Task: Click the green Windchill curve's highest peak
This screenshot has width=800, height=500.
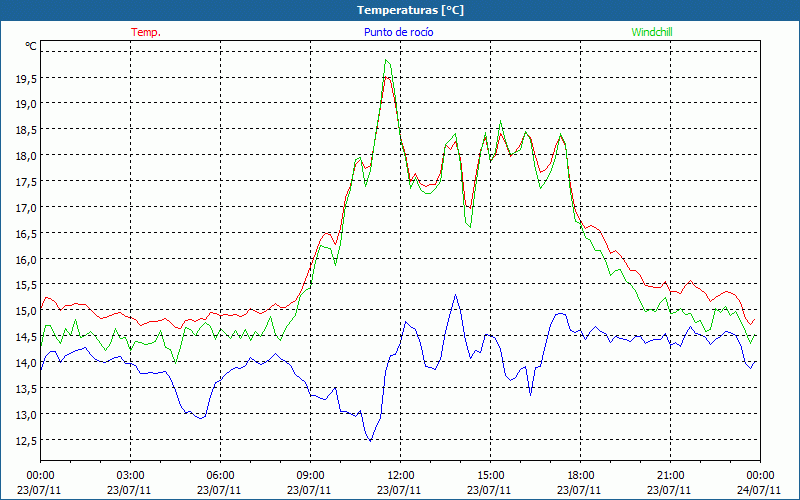Action: pyautogui.click(x=387, y=60)
